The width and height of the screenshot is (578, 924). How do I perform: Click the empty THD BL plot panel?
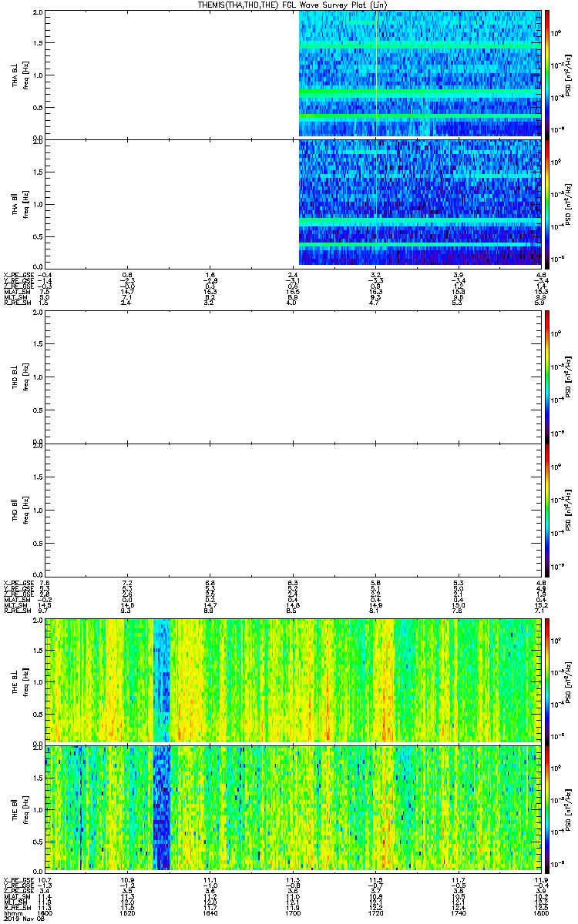293,377
